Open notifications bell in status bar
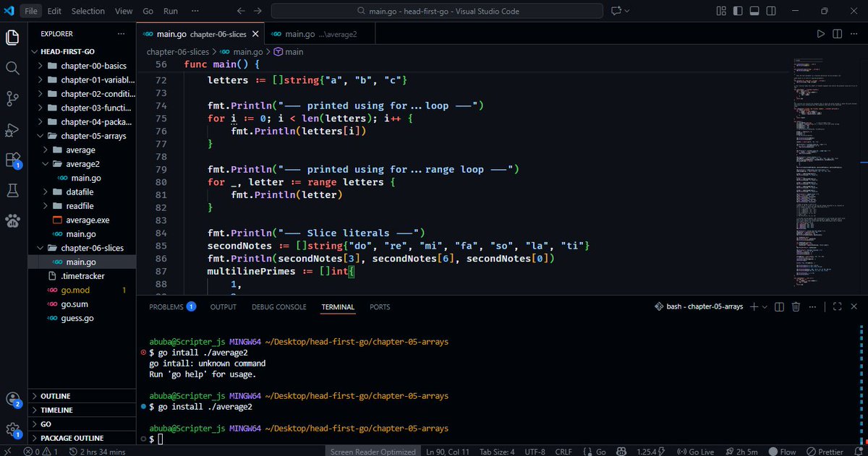The height and width of the screenshot is (456, 868). pyautogui.click(x=858, y=451)
